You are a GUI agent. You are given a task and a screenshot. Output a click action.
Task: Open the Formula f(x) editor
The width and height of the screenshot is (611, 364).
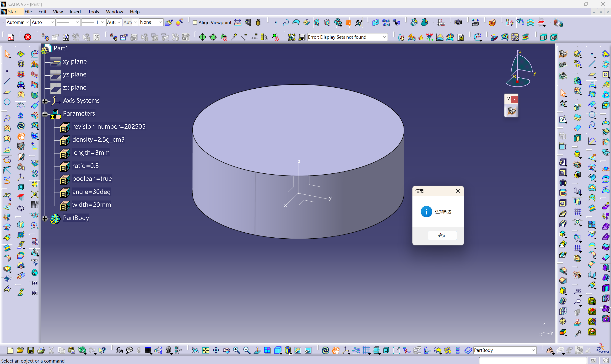pyautogui.click(x=119, y=350)
